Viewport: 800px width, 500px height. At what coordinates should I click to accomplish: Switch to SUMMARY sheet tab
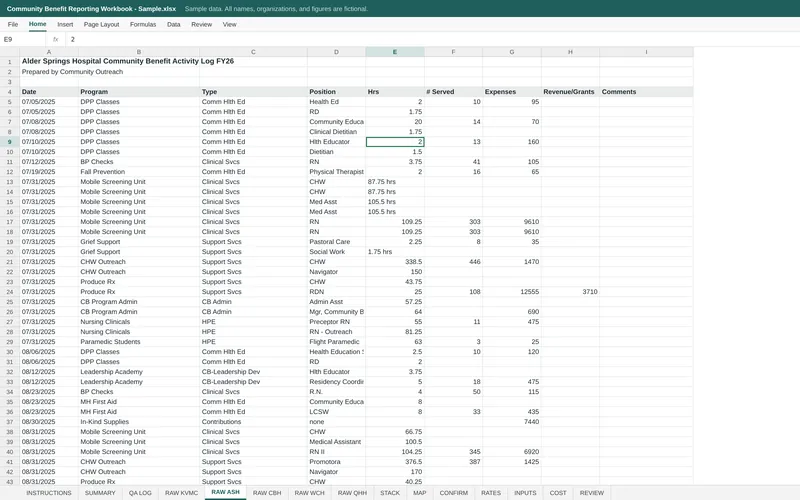(100, 493)
